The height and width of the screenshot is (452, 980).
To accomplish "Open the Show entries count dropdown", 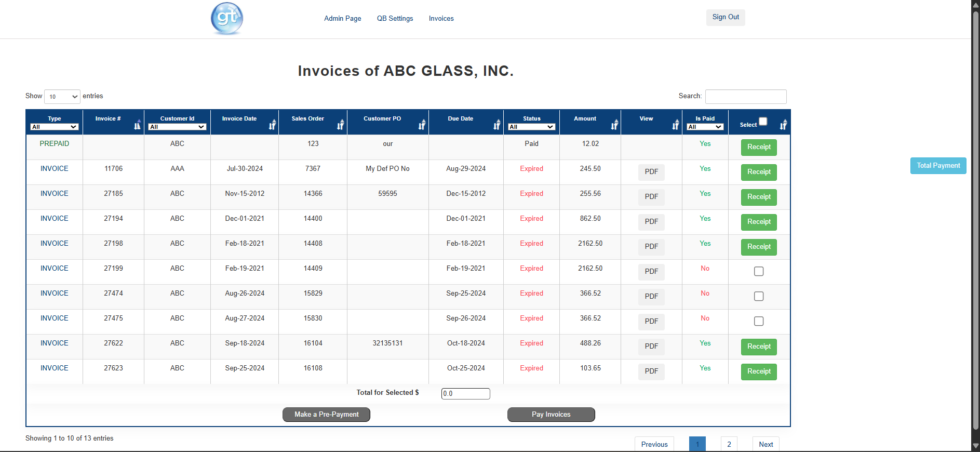I will (62, 97).
